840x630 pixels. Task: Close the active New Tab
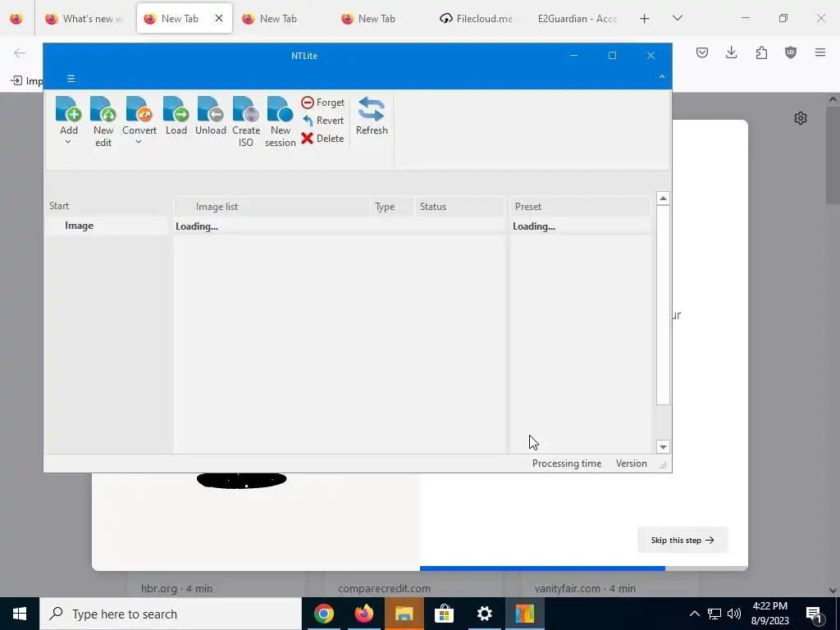218,18
